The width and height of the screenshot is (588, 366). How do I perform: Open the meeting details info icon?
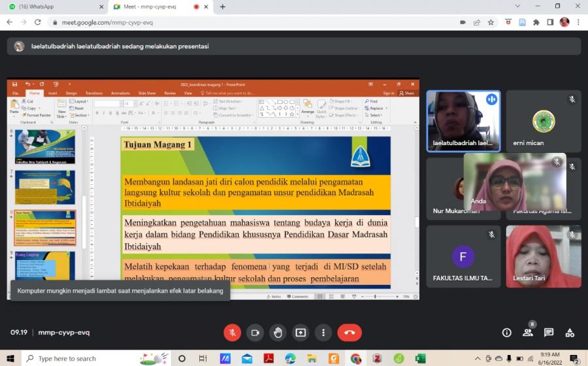(506, 333)
